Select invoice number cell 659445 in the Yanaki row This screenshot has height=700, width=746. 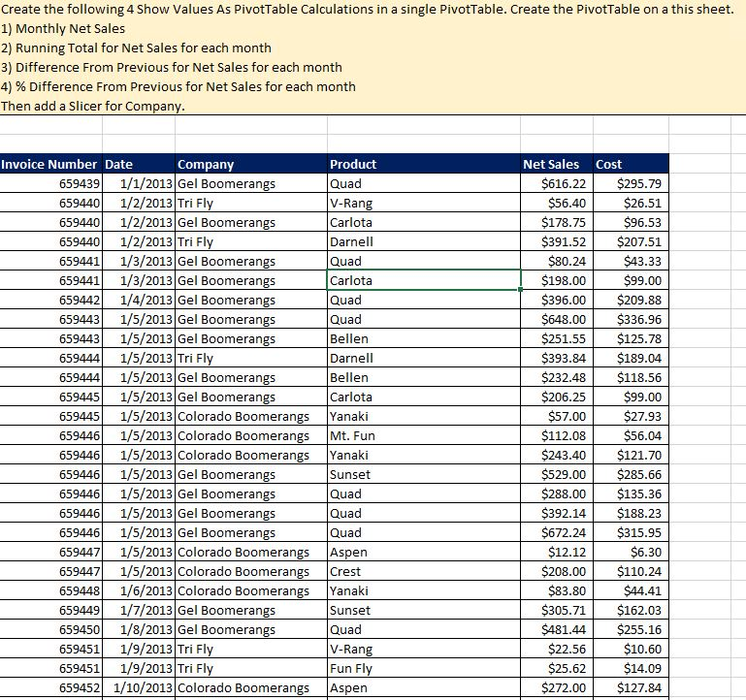coord(50,417)
